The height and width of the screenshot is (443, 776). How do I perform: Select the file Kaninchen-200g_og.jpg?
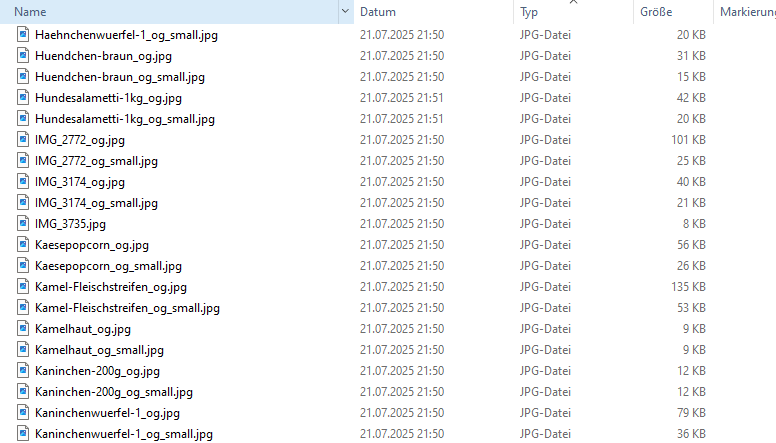[97, 371]
